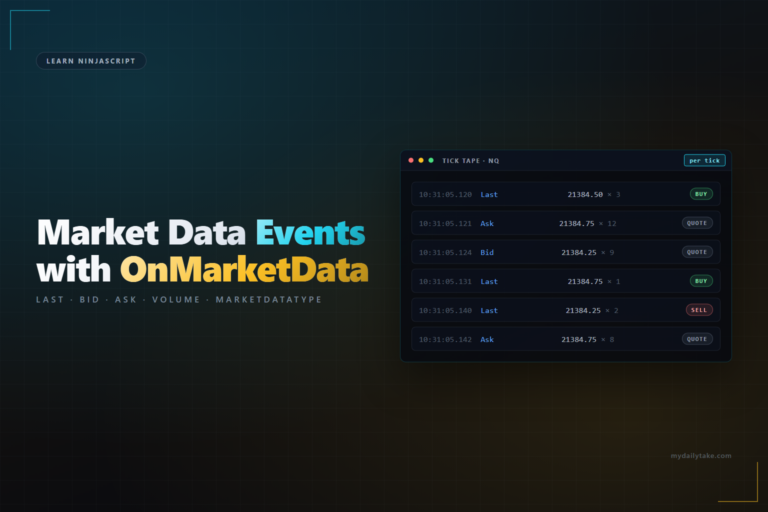Click the green dot in Tick Tape window
768x512 pixels.
tap(431, 161)
